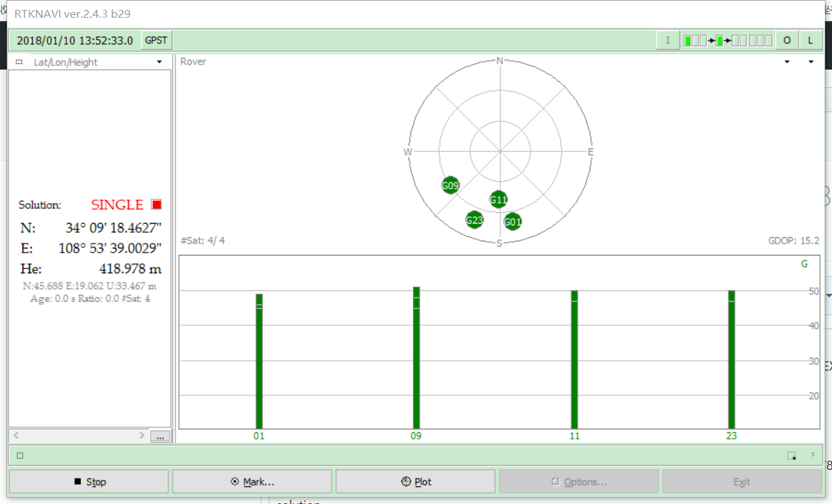Click the L log stream status indicator
This screenshot has width=832, height=504.
pos(810,40)
